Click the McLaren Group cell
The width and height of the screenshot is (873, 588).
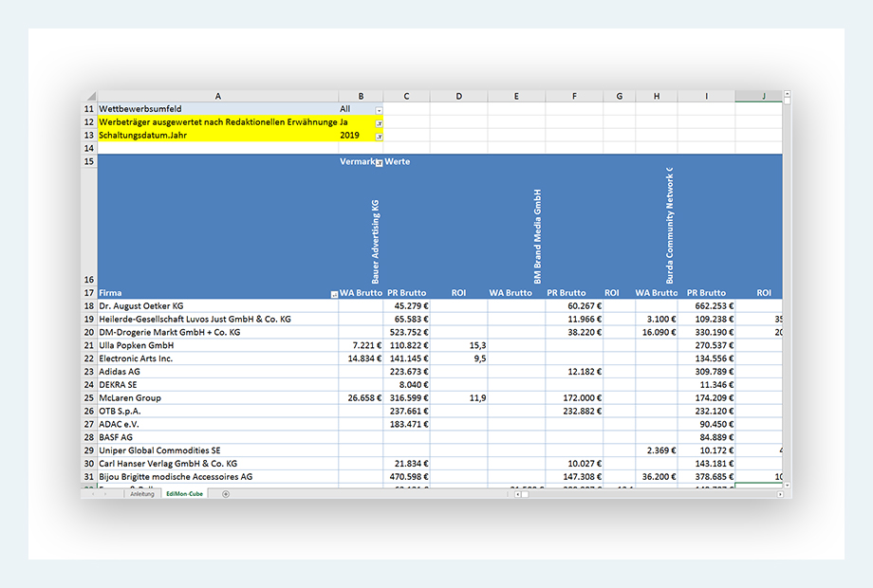click(217, 397)
